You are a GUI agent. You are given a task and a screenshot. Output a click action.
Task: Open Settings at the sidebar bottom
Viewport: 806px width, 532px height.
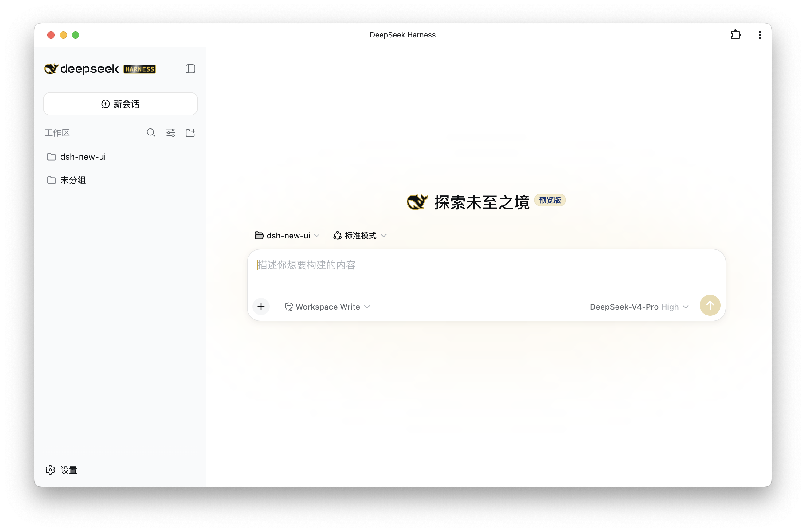tap(61, 470)
